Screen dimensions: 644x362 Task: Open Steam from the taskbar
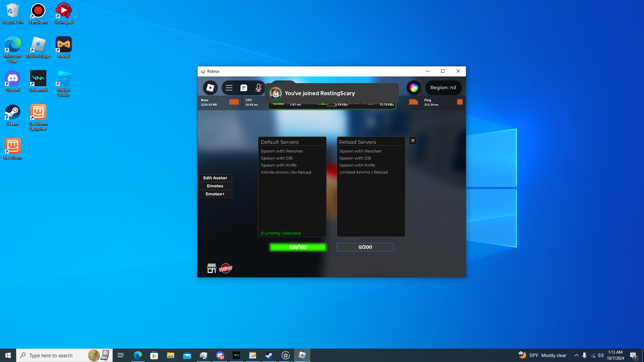269,355
